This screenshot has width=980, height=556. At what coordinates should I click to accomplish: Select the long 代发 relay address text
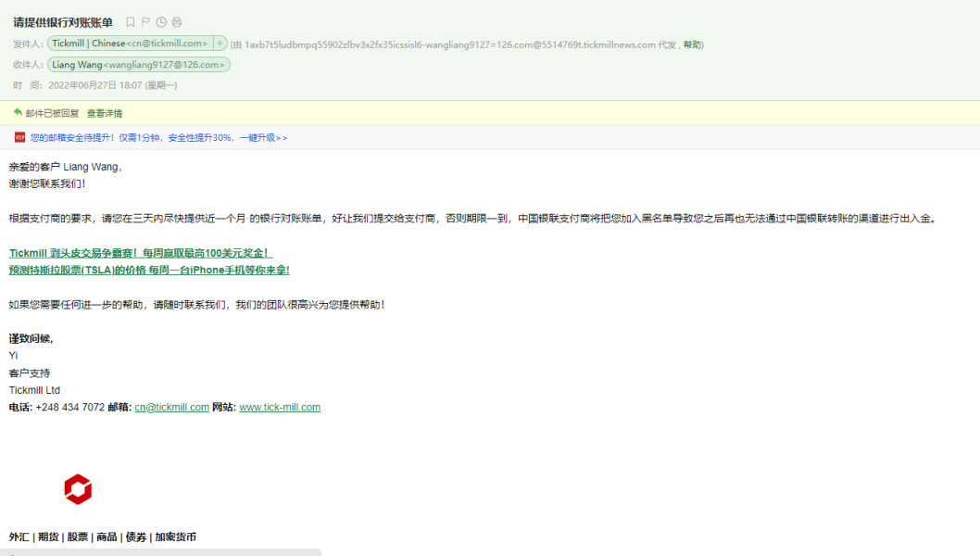click(450, 45)
